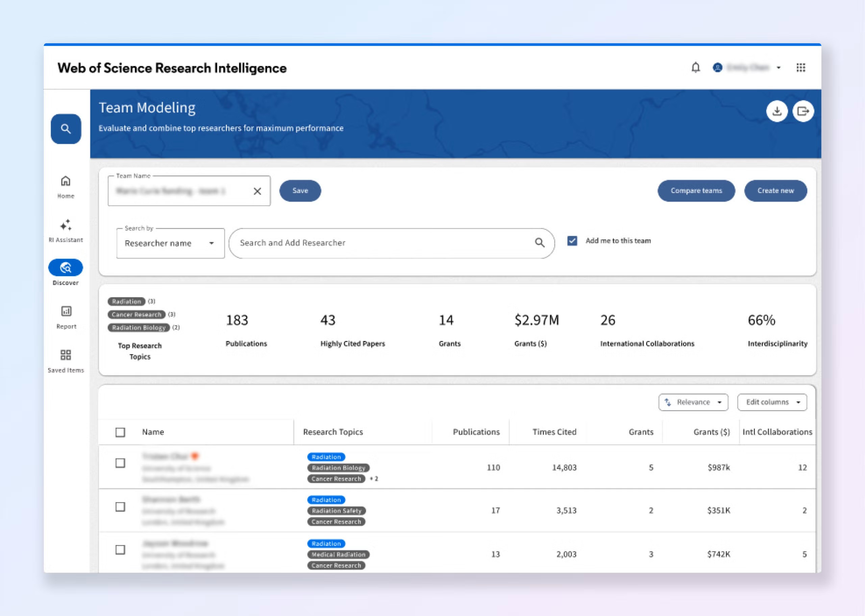The height and width of the screenshot is (616, 865).
Task: Toggle the select-all checkbox in table header
Action: pos(120,433)
